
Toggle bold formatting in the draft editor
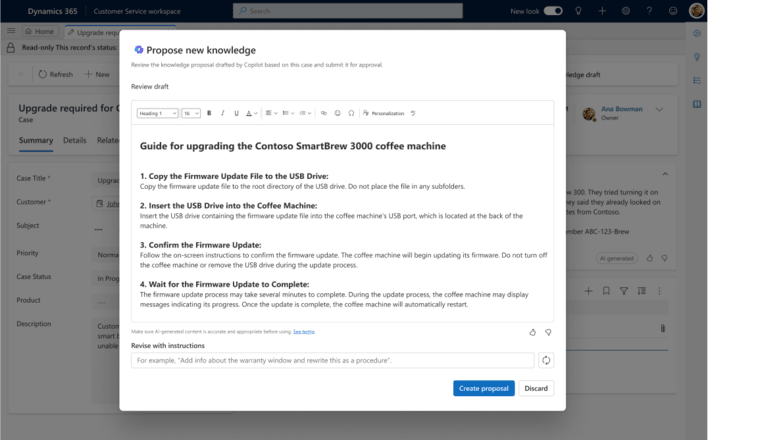click(x=209, y=113)
